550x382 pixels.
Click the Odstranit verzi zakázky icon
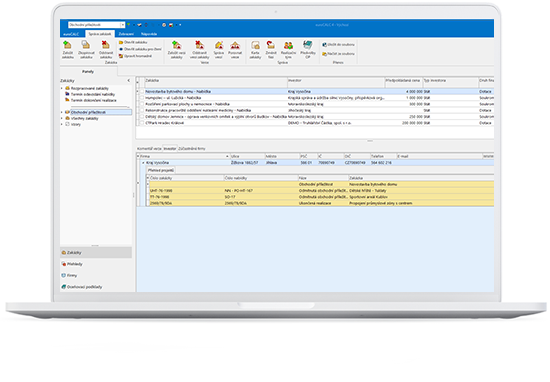200,49
